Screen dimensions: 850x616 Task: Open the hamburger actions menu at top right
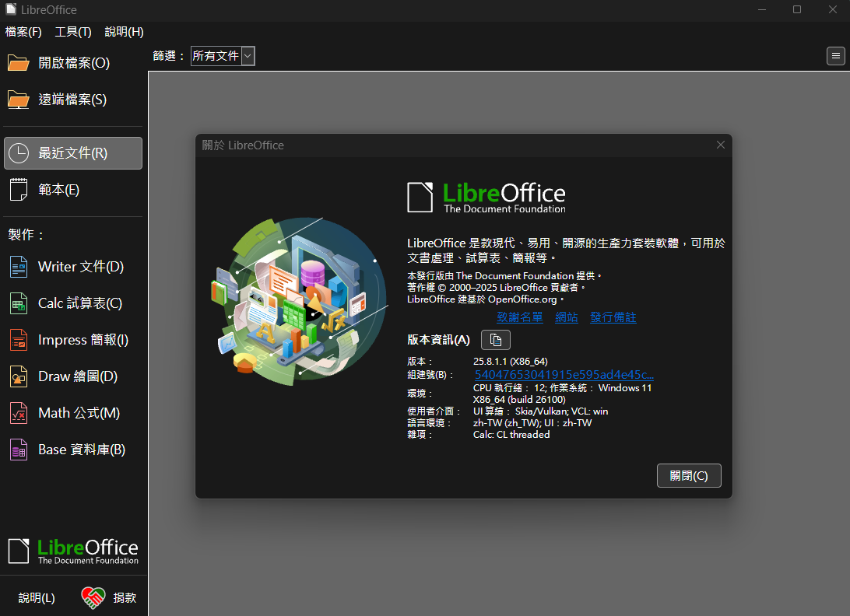tap(836, 56)
